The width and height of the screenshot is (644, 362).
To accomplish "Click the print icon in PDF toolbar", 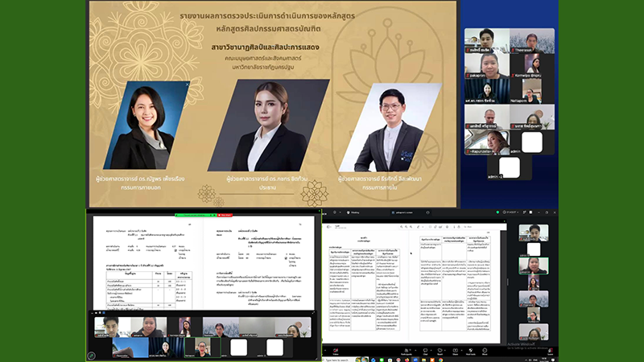I will pyautogui.click(x=459, y=227).
